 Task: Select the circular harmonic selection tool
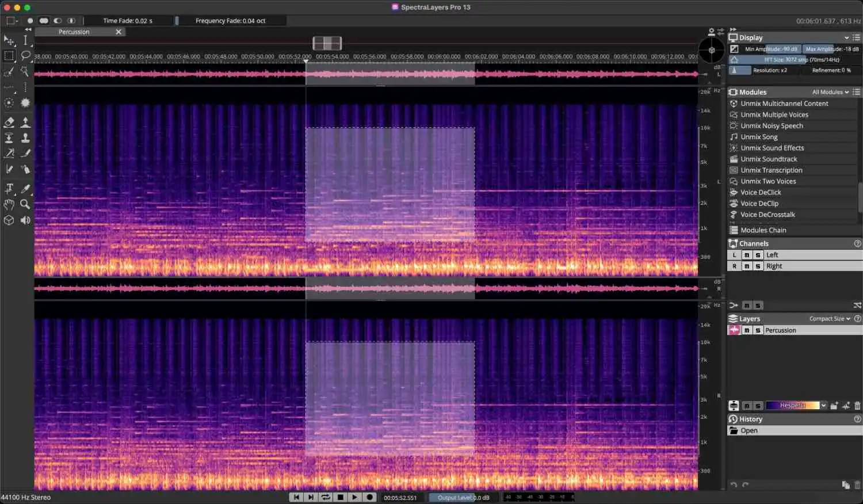9,103
